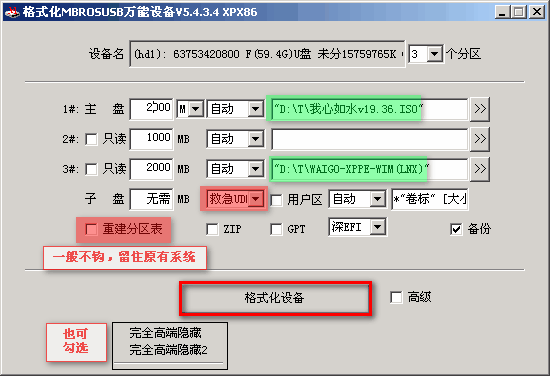This screenshot has width=550, height=376.
Task: Enable the 高级 advanced checkbox
Action: [396, 297]
